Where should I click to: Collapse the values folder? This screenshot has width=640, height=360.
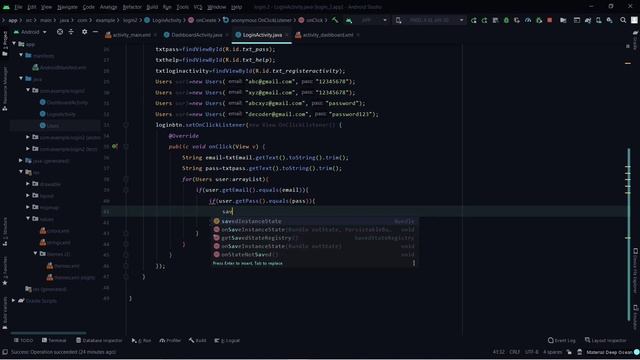tap(28, 219)
